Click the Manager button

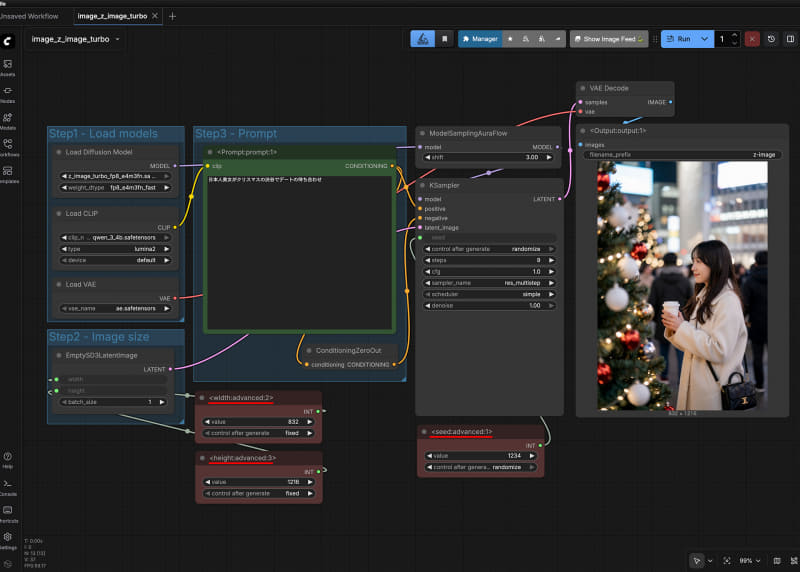click(x=481, y=39)
